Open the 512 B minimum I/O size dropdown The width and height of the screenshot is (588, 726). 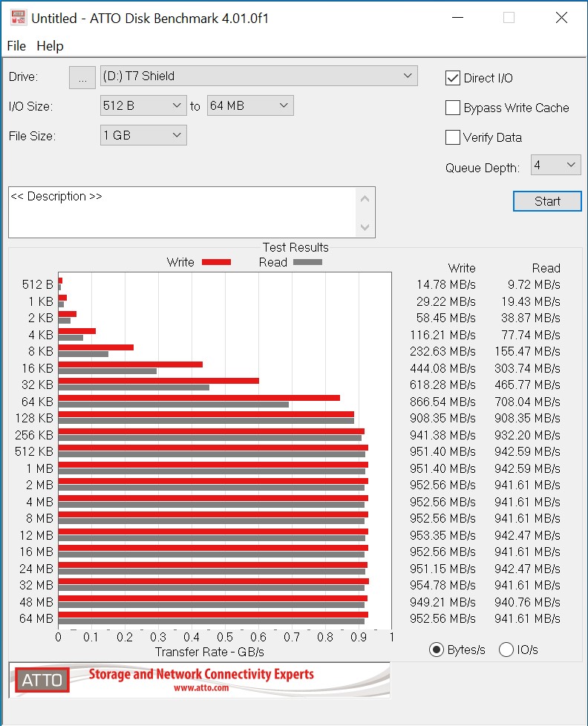pos(143,105)
